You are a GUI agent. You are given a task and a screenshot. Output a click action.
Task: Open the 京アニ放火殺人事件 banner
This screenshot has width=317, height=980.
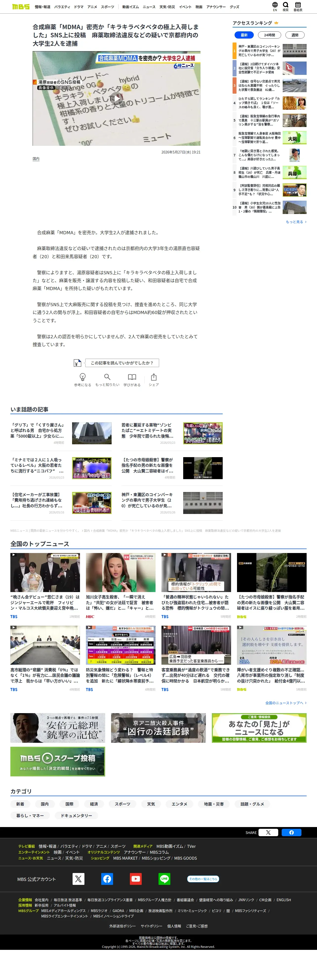coord(158,728)
